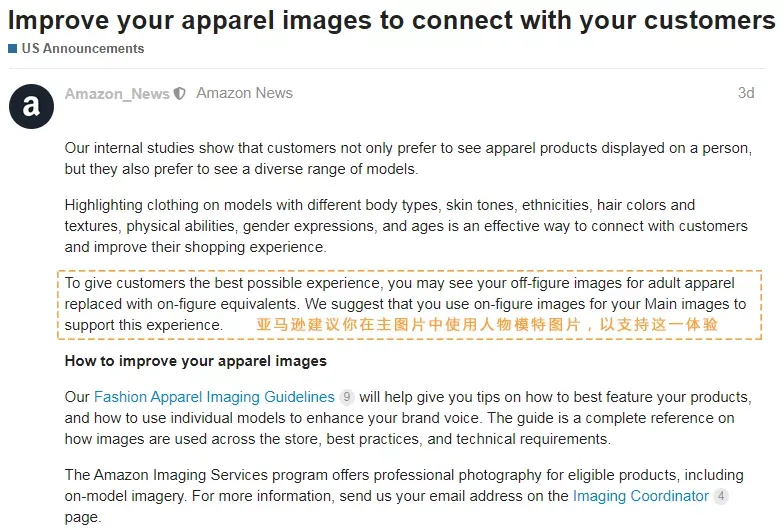The height and width of the screenshot is (530, 784).
Task: Click the How to improve your apparel images heading
Action: pos(196,361)
